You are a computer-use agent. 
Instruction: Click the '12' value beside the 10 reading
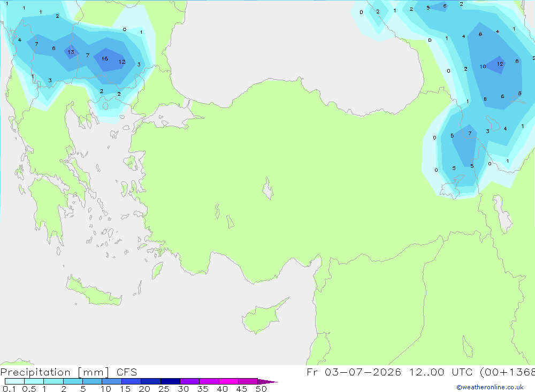click(x=500, y=64)
